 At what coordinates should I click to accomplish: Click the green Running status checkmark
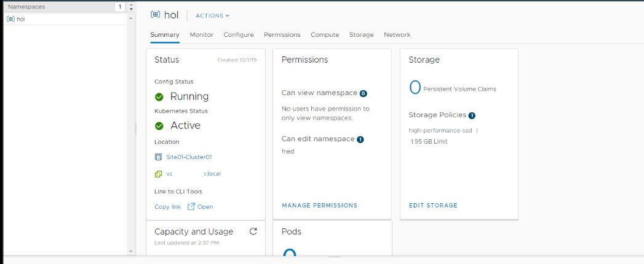159,96
